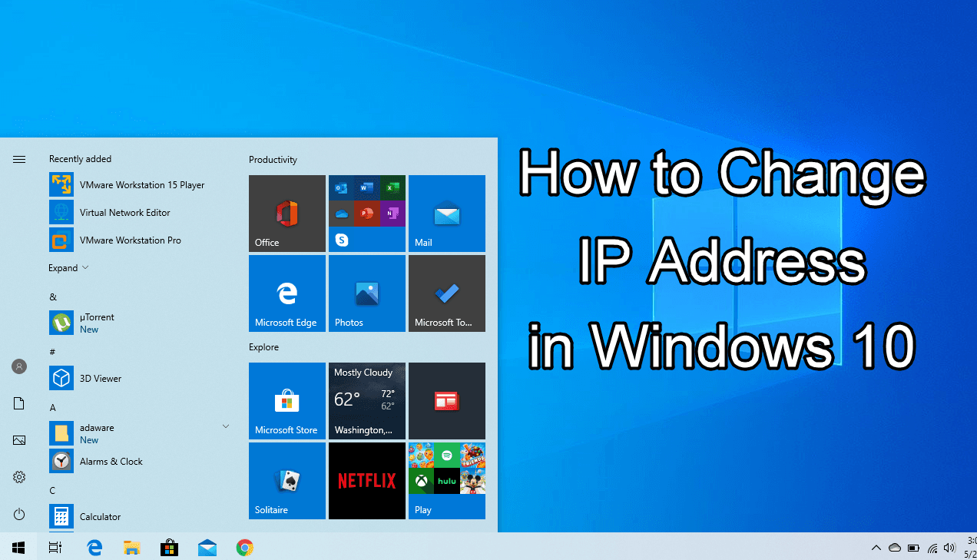Viewport: 977px width, 560px height.
Task: Click the Windows Start button
Action: (18, 548)
